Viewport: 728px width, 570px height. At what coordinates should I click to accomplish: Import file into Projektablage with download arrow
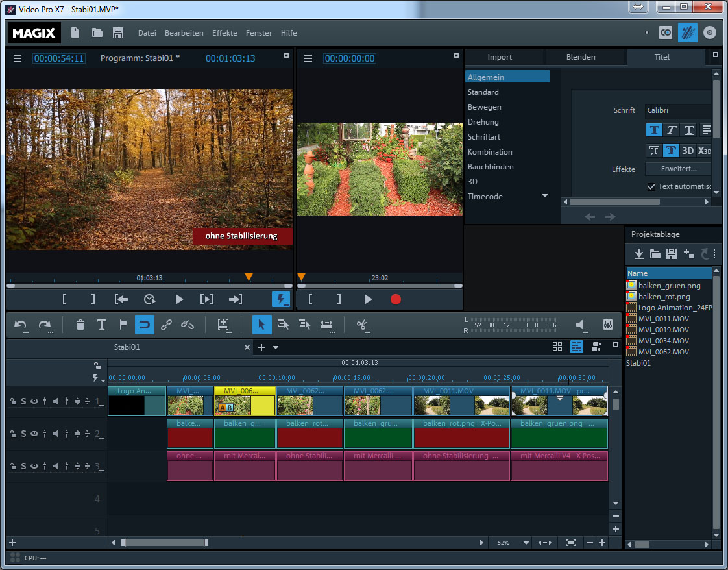coord(639,254)
